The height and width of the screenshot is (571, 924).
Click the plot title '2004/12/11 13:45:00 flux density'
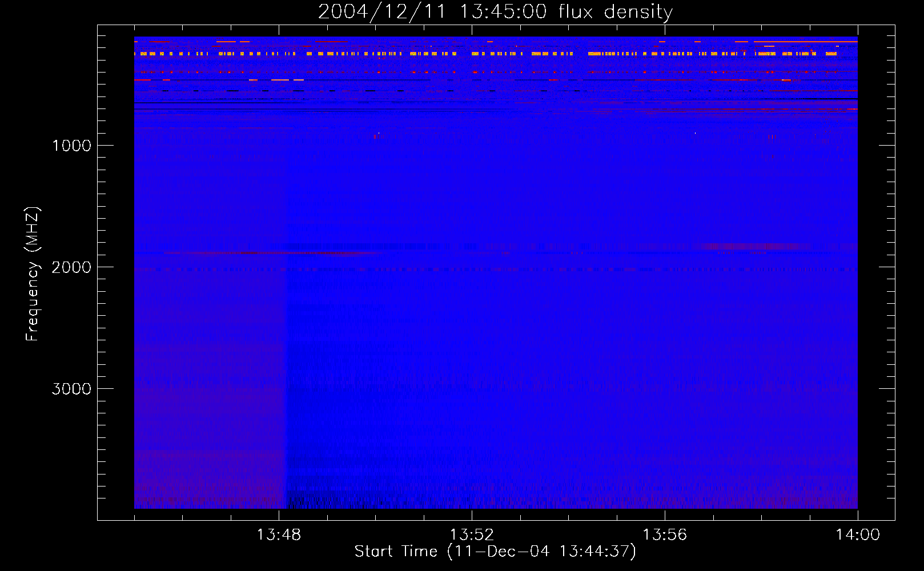495,12
